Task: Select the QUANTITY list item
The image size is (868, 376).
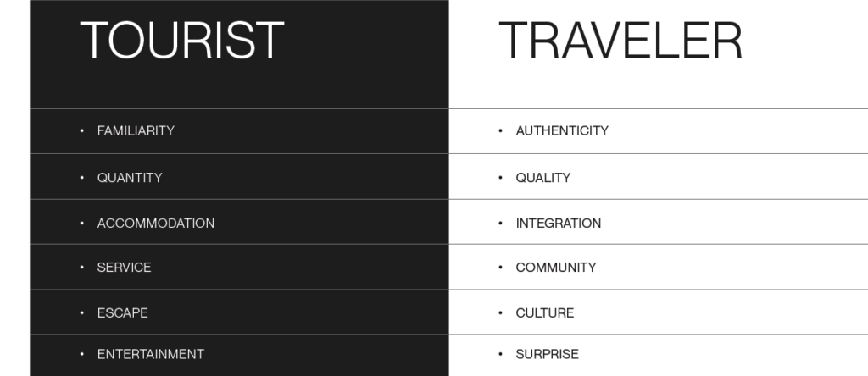Action: (130, 178)
